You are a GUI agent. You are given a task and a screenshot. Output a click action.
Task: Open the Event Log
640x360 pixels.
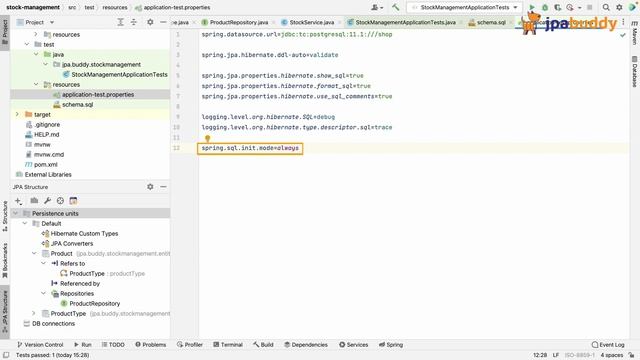(608, 345)
